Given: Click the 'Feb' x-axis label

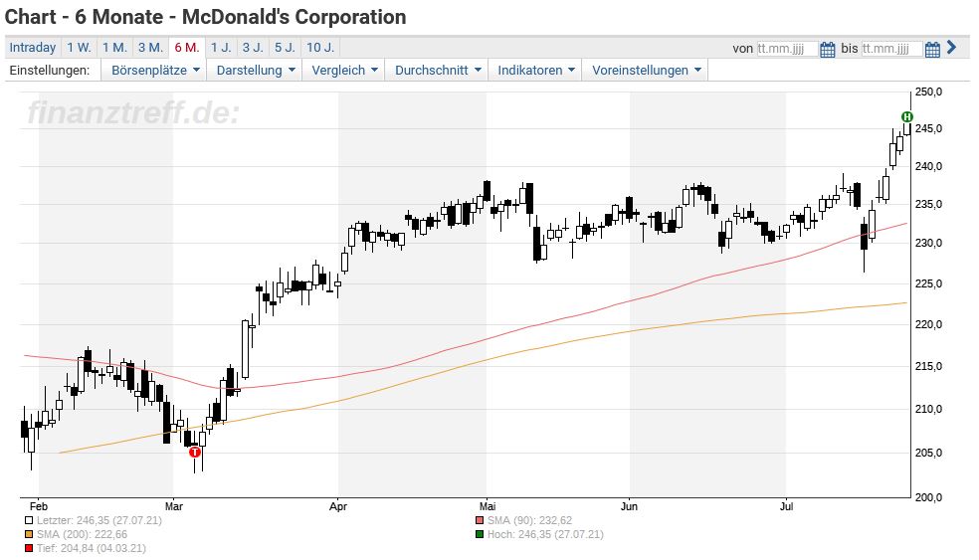Looking at the screenshot, I should point(38,506).
